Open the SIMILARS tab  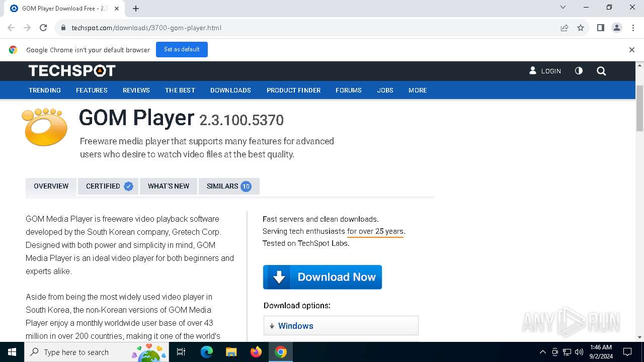click(229, 186)
